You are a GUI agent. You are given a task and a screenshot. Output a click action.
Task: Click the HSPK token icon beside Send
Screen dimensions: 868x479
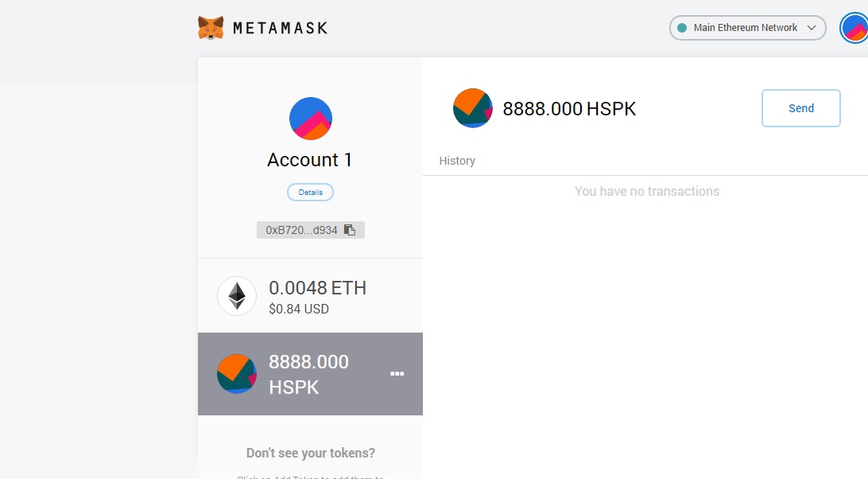pyautogui.click(x=473, y=108)
